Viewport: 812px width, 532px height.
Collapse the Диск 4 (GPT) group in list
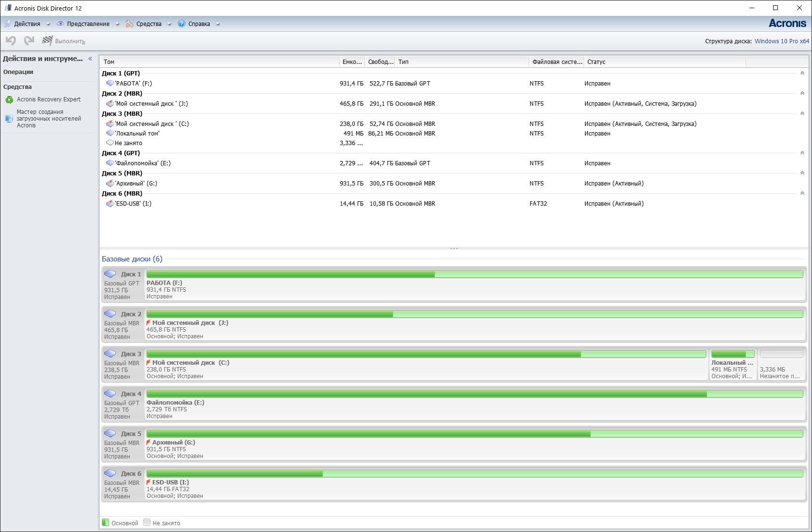click(802, 153)
